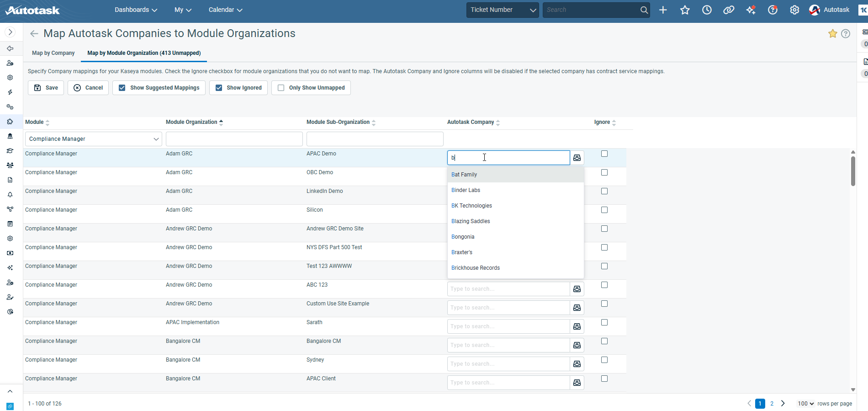Open company selector icon for APAC Demo row
The image size is (868, 411).
click(x=577, y=158)
